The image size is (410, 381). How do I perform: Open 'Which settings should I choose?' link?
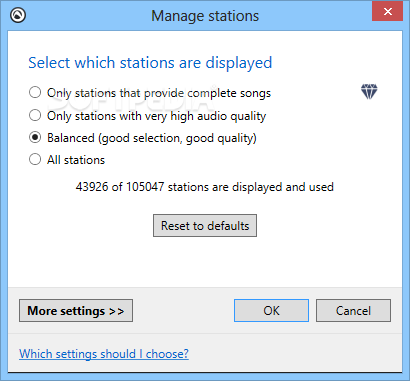[x=104, y=354]
